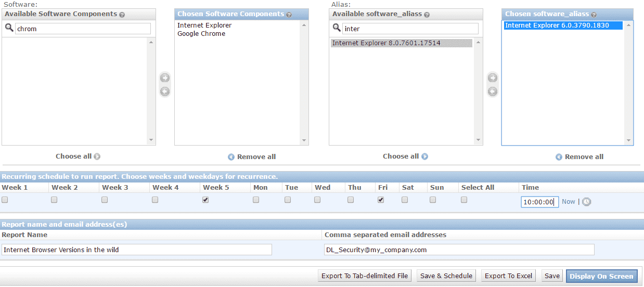Viewport: 644px width, 287px height.
Task: Click Export To Excel button
Action: coord(508,276)
